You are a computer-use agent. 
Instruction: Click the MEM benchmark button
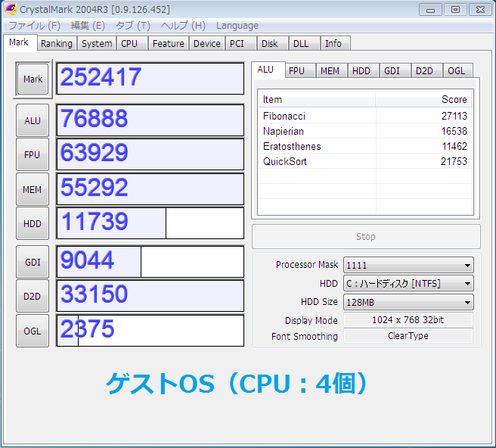[x=33, y=189]
